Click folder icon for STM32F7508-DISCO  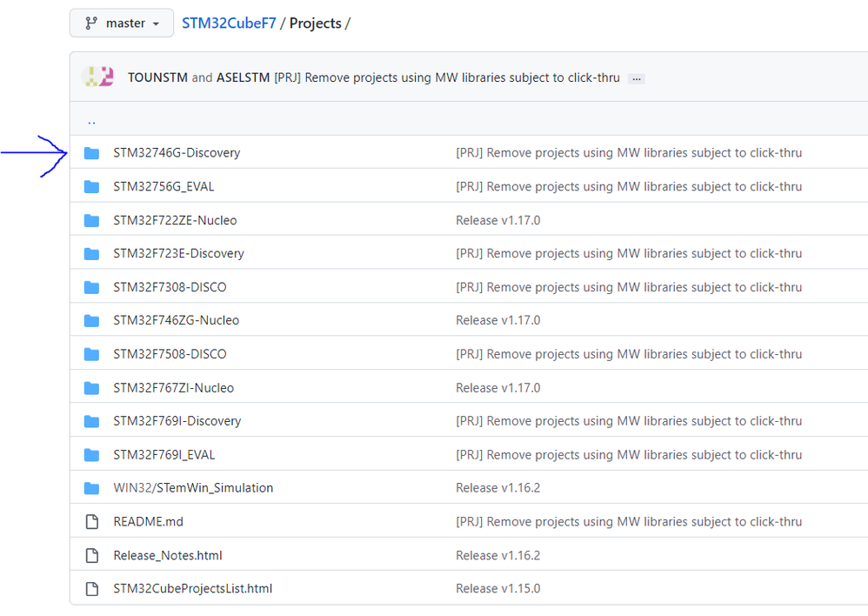coord(91,354)
